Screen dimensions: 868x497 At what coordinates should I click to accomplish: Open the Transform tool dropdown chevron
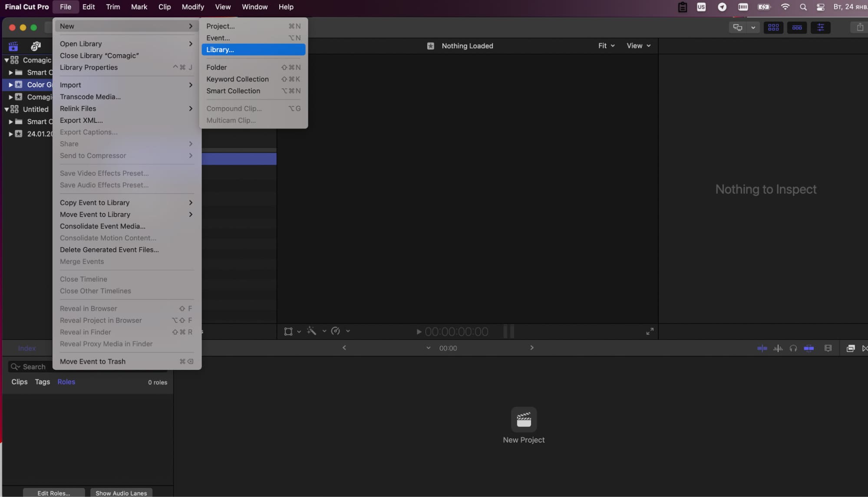click(x=299, y=332)
